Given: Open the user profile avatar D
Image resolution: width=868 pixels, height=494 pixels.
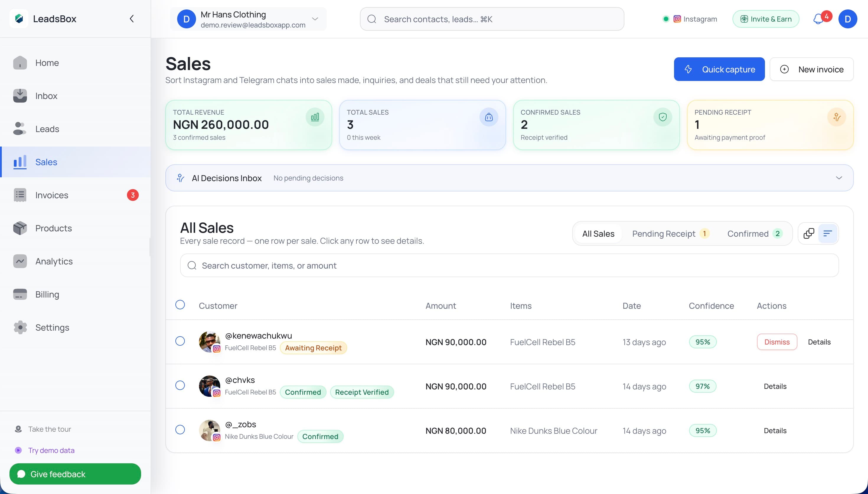Looking at the screenshot, I should (x=848, y=19).
